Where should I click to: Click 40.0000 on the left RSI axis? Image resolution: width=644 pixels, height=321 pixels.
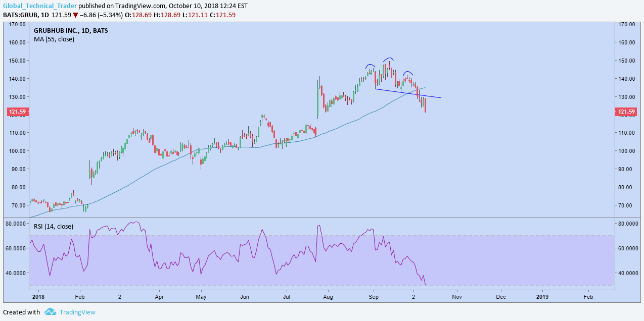pyautogui.click(x=15, y=273)
